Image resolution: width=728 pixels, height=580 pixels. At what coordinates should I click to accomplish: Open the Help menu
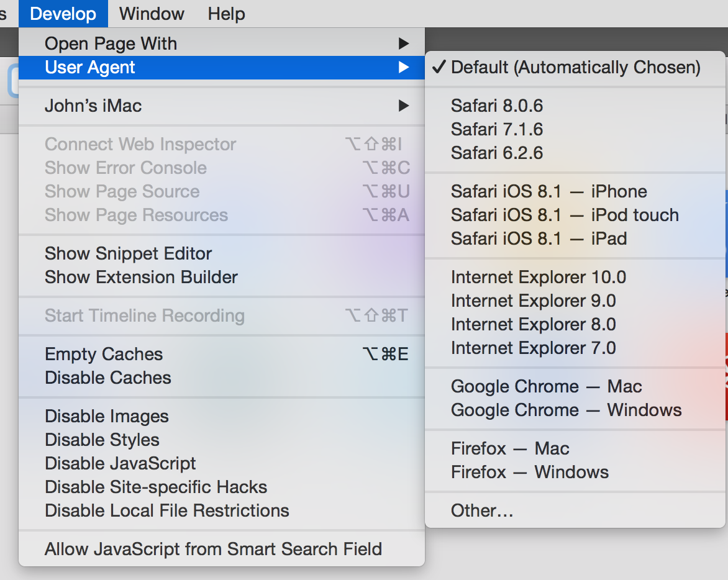226,14
